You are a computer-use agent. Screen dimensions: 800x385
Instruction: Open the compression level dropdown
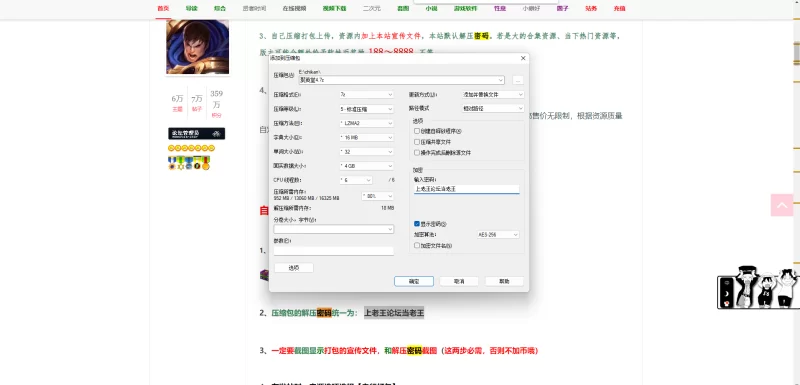point(366,109)
